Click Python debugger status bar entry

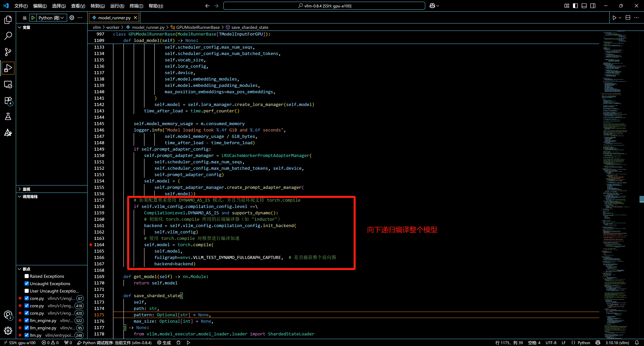pyautogui.click(x=114, y=342)
